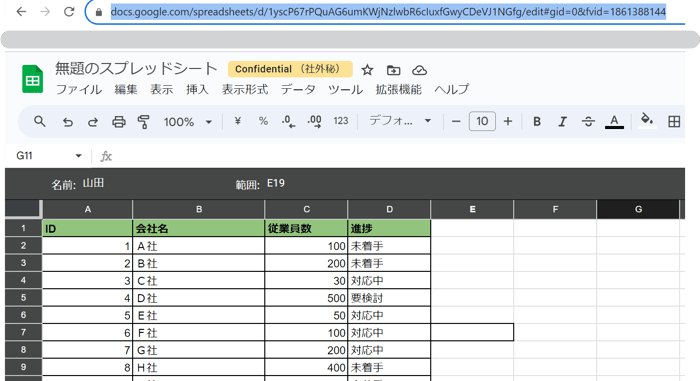Open the ファイル menu
This screenshot has width=700, height=381.
click(79, 89)
